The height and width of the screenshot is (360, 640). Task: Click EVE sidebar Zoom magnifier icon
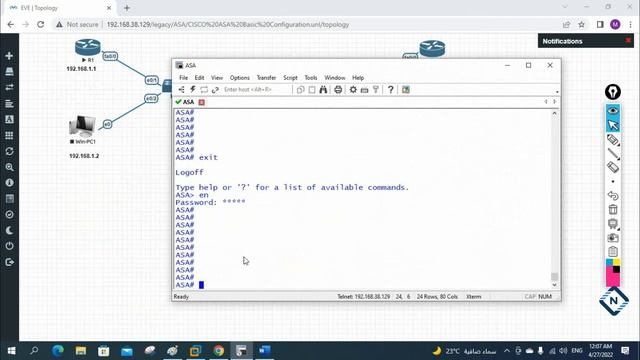pos(9,167)
